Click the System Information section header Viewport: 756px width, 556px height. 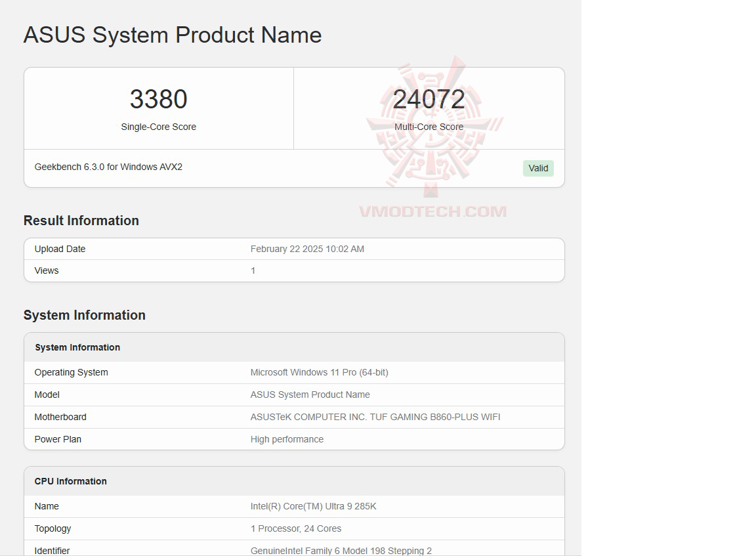click(x=85, y=315)
